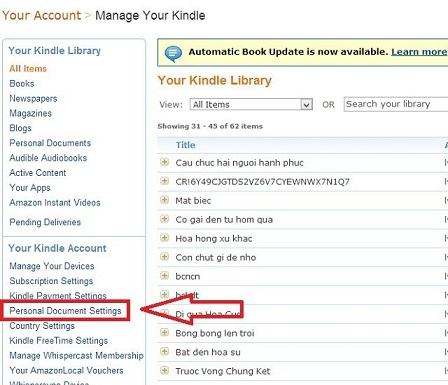
Task: Expand the Hoa hong xu khac row
Action: tap(164, 238)
